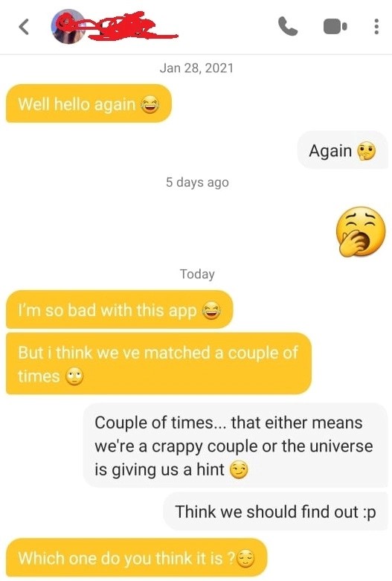Tap the thinking face emoji after 'Again'
This screenshot has width=392, height=581.
[x=366, y=151]
